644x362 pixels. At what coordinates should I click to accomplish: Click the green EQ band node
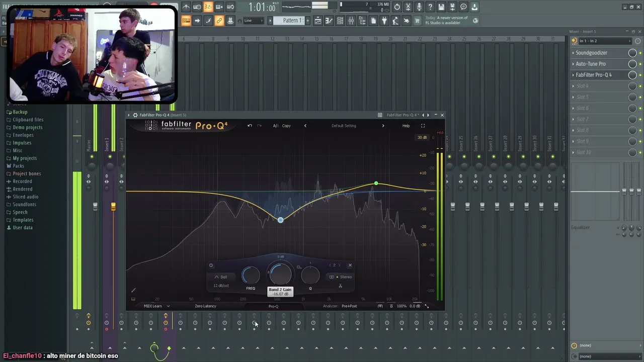pyautogui.click(x=376, y=184)
